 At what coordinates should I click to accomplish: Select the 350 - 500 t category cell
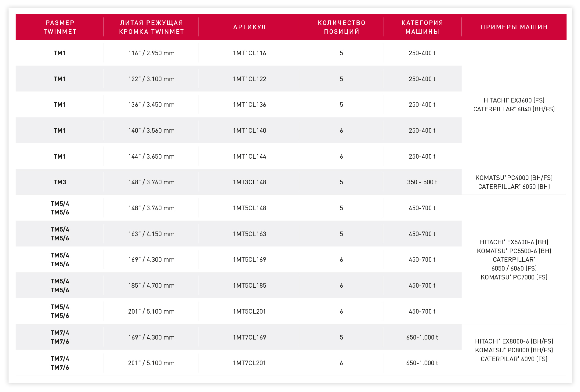tap(422, 182)
